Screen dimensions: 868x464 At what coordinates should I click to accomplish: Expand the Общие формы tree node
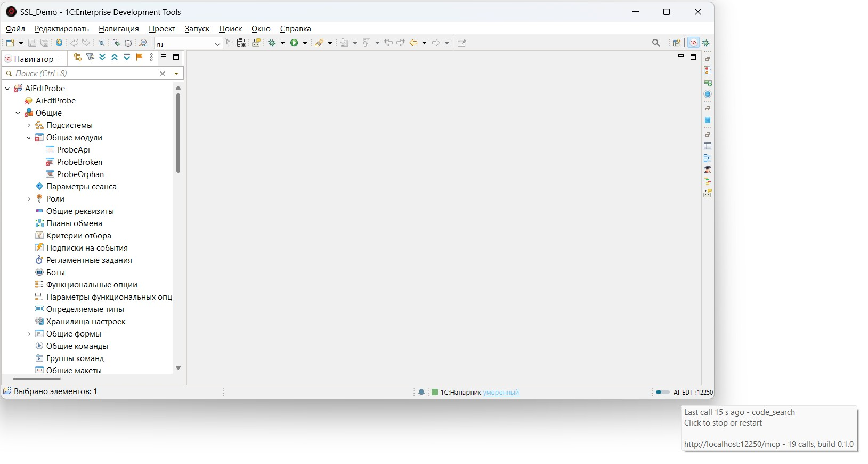pyautogui.click(x=29, y=334)
